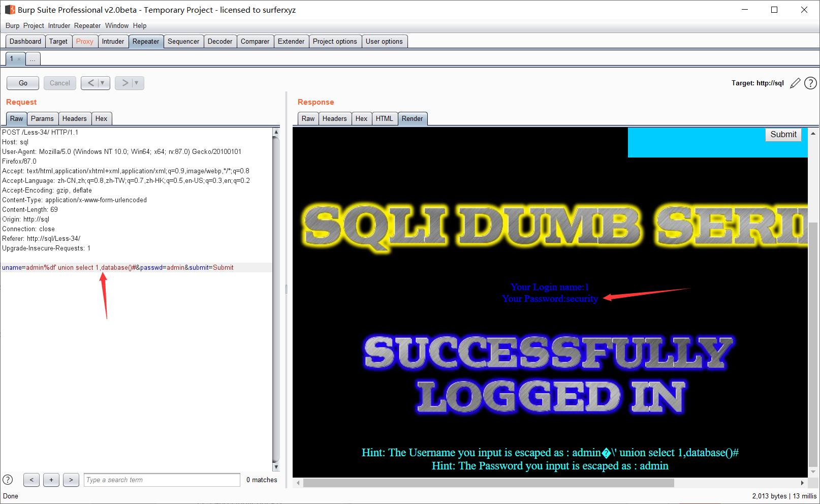
Task: Open the Repeater help question-mark icon
Action: coord(811,83)
